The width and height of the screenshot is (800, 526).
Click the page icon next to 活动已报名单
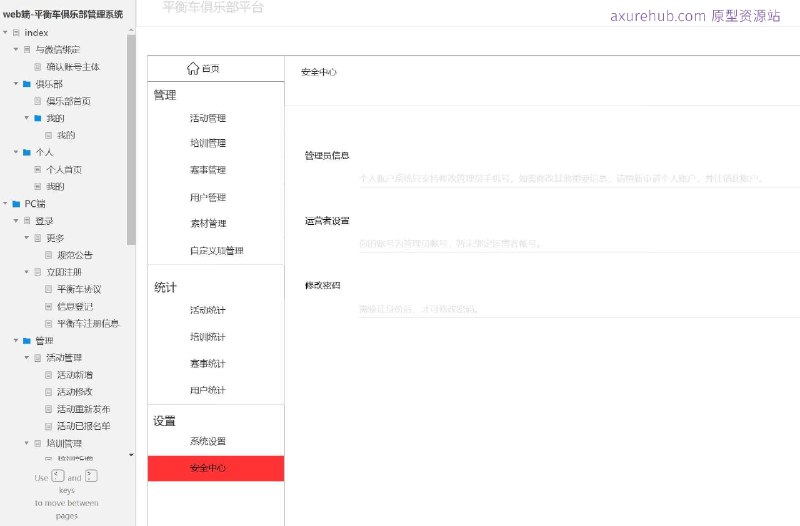[48, 426]
